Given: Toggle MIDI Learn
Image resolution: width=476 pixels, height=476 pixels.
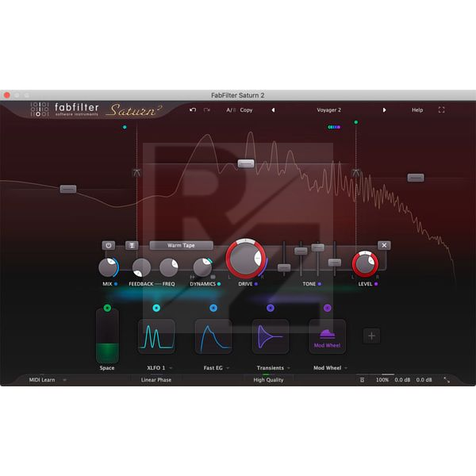Looking at the screenshot, I should (x=42, y=380).
